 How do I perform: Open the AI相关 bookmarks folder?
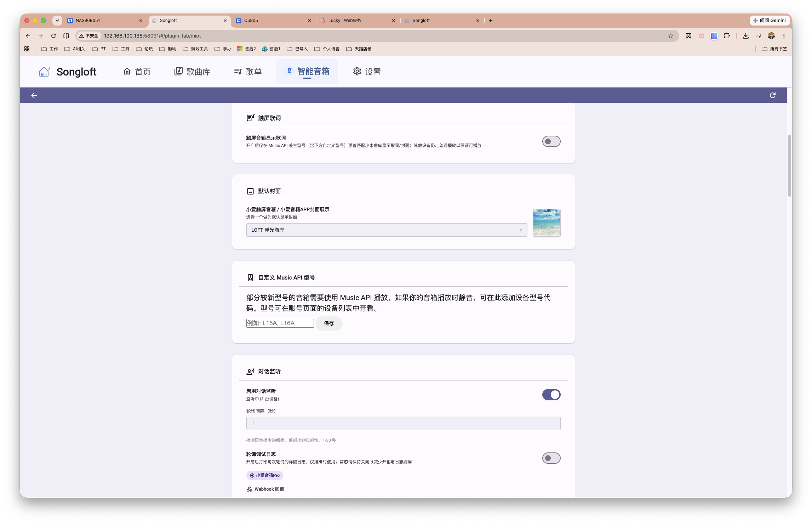click(x=75, y=49)
